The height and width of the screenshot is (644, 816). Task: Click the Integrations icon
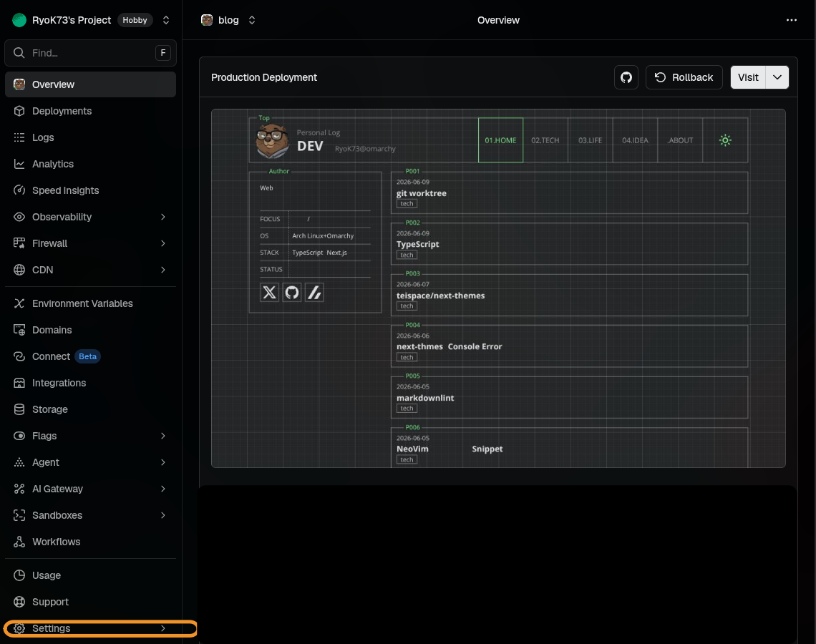pos(19,383)
